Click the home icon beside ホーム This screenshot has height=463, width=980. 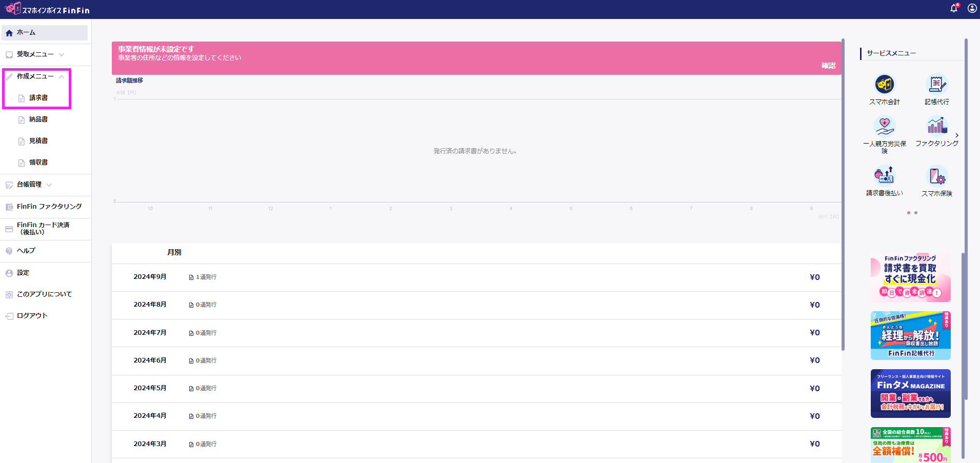point(9,33)
